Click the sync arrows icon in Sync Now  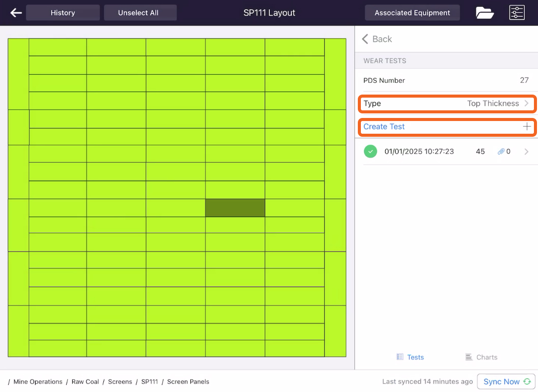click(527, 381)
